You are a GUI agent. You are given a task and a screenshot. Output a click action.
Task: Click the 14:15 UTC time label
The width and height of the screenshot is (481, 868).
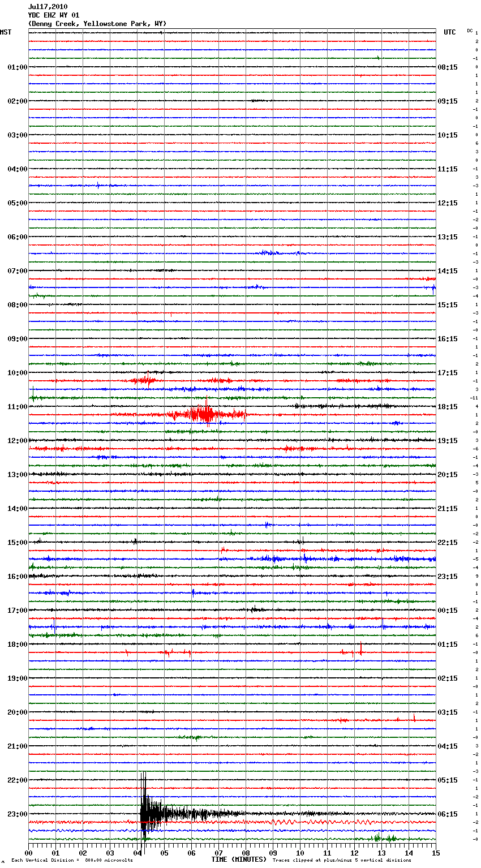[448, 271]
